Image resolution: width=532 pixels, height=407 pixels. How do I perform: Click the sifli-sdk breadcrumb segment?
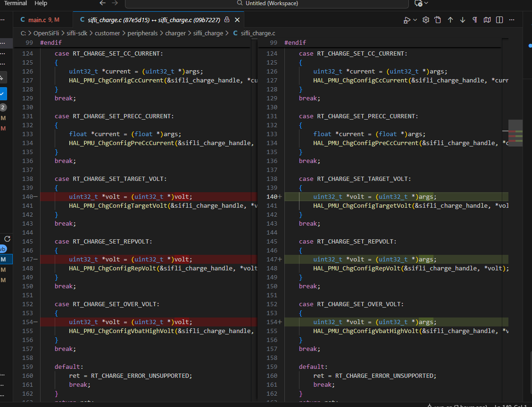(x=77, y=33)
